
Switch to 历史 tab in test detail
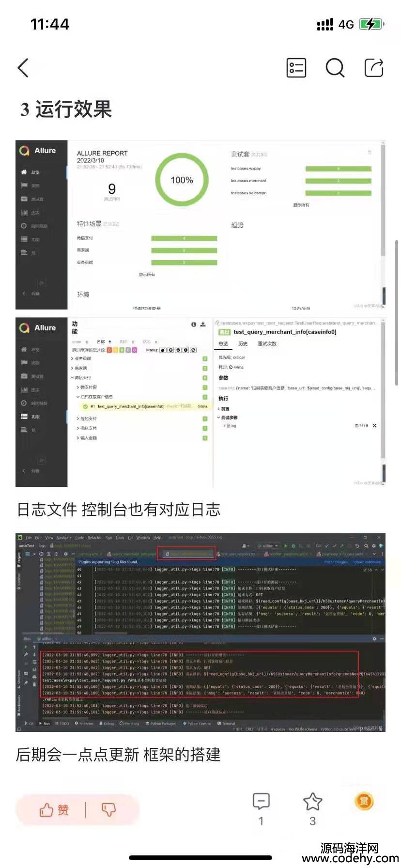click(x=243, y=343)
